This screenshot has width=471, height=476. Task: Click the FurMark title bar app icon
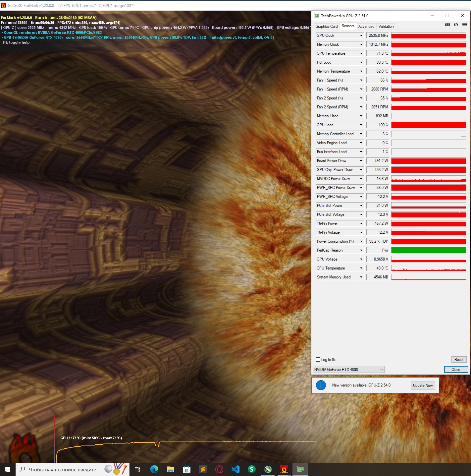pyautogui.click(x=3, y=5)
